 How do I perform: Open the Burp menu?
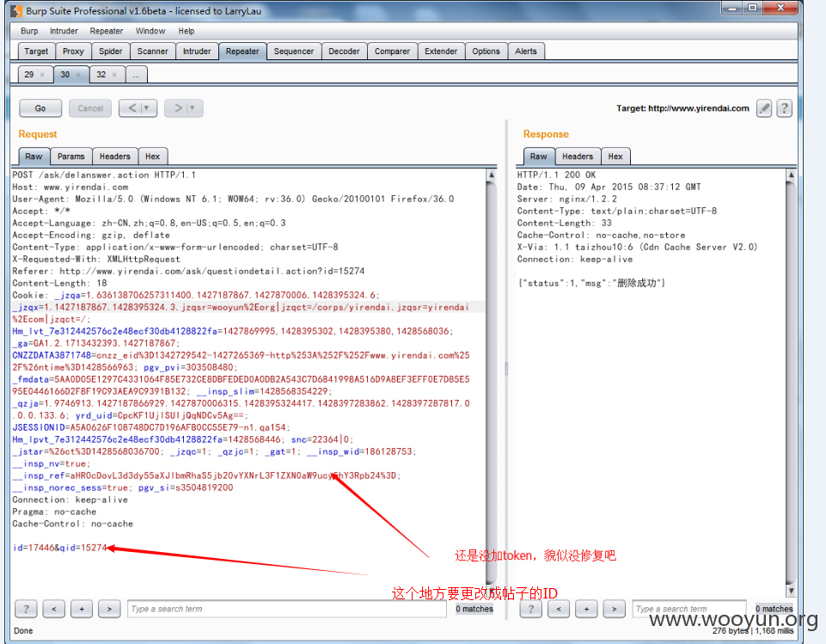pyautogui.click(x=29, y=31)
